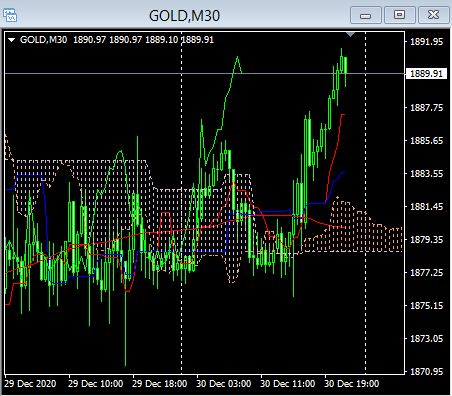Click the current price label 1889.91
Image resolution: width=452 pixels, height=396 pixels.
426,74
